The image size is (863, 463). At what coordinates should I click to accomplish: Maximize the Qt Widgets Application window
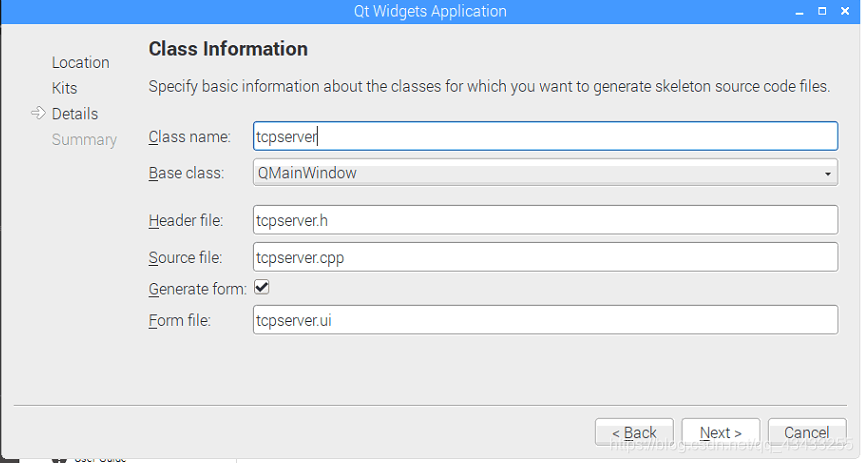tap(822, 11)
